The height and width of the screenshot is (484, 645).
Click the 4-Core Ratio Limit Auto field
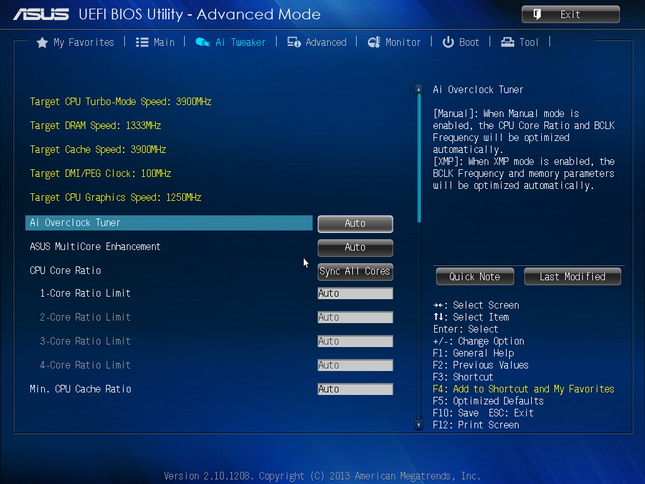[x=355, y=365]
